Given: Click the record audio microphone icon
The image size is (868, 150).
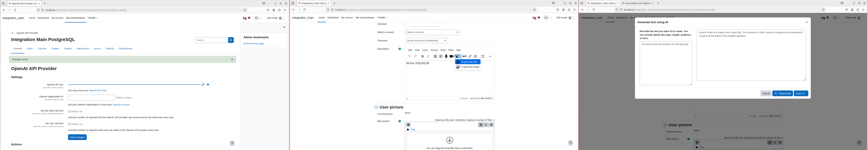Looking at the screenshot, I should pyautogui.click(x=446, y=56).
